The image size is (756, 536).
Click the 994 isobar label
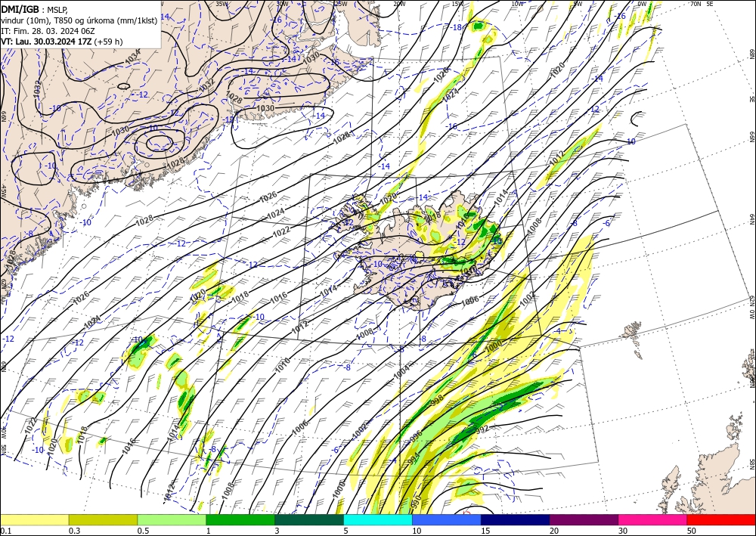(x=414, y=458)
